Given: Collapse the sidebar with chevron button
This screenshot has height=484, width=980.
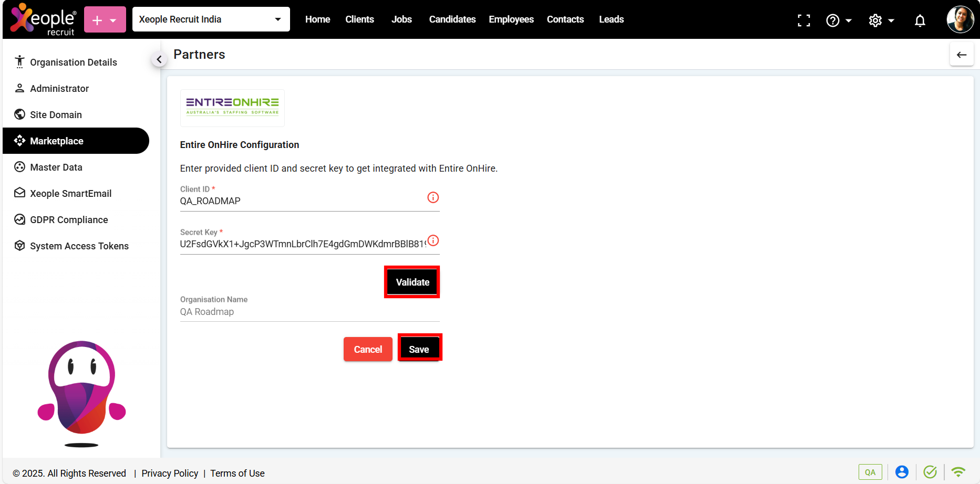Looking at the screenshot, I should point(159,59).
